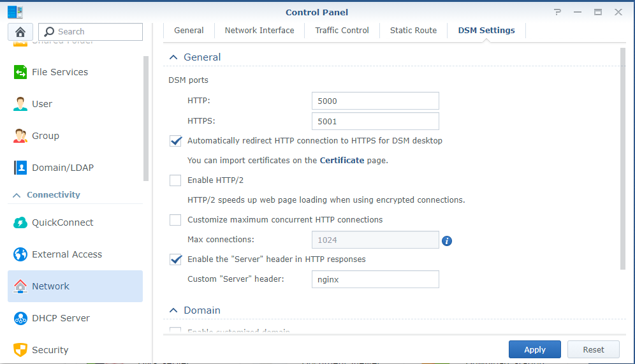Click the Reset button
635x364 pixels.
click(x=594, y=349)
